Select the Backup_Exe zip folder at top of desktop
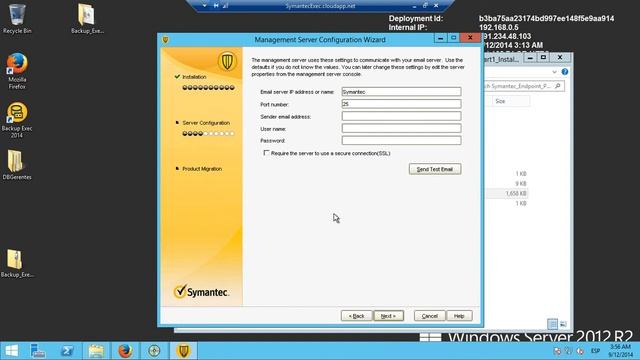This screenshot has height=360, width=640. tap(87, 18)
